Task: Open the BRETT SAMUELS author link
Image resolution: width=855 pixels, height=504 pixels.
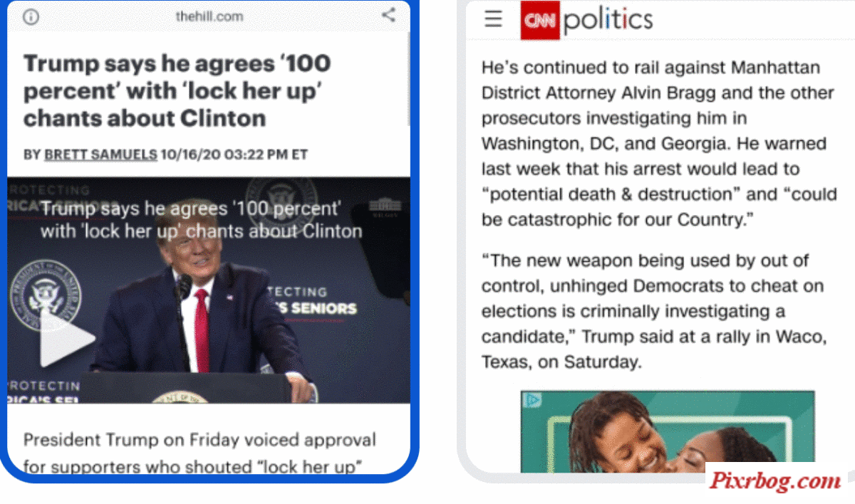Action: tap(100, 154)
